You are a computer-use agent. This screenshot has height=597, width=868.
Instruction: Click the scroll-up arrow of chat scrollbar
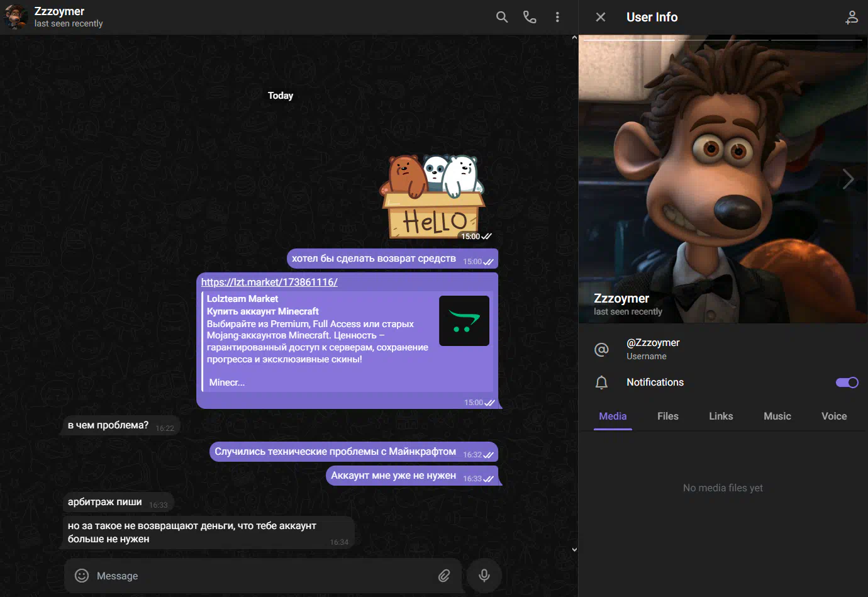pyautogui.click(x=574, y=38)
